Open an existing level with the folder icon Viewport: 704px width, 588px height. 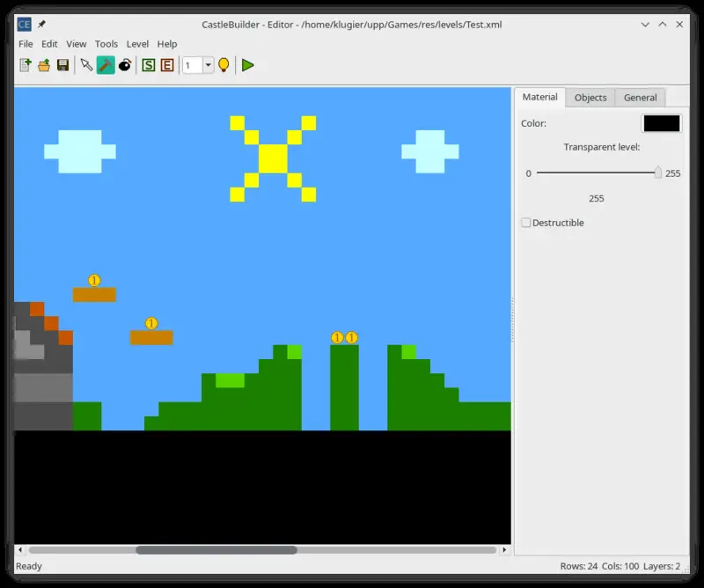click(x=43, y=65)
